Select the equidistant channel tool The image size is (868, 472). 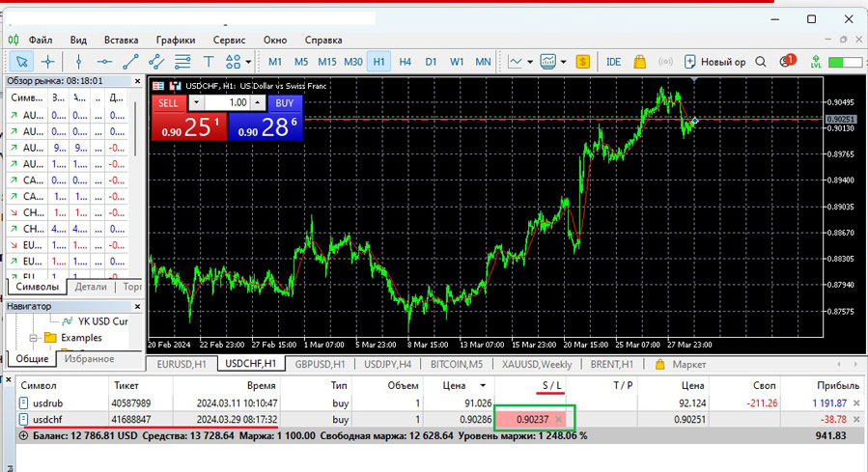156,62
